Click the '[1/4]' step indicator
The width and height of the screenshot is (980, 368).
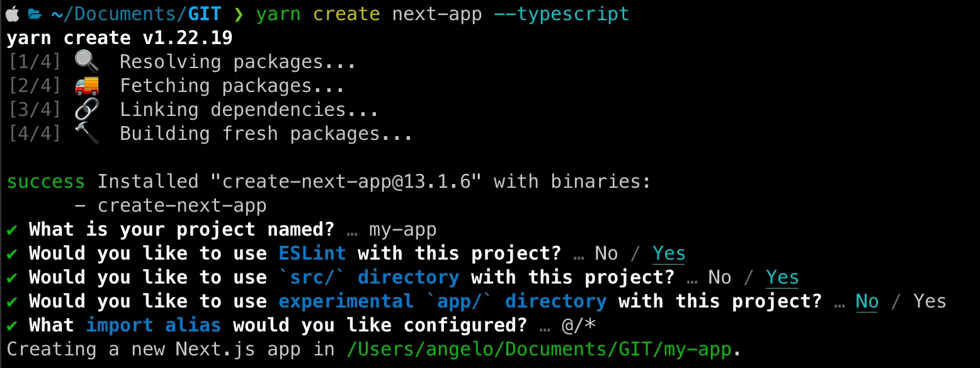35,62
